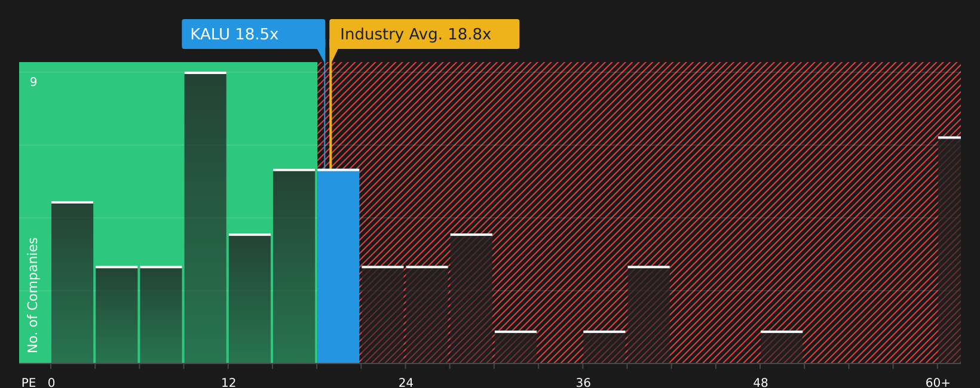Viewport: 980px width, 388px height.
Task: Select the short bar at PE 36
Action: click(x=604, y=347)
